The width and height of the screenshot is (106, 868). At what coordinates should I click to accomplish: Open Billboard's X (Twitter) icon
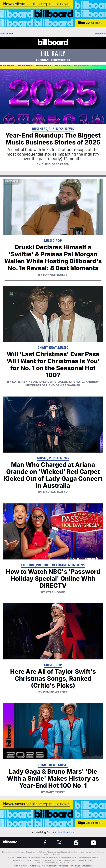point(60,842)
